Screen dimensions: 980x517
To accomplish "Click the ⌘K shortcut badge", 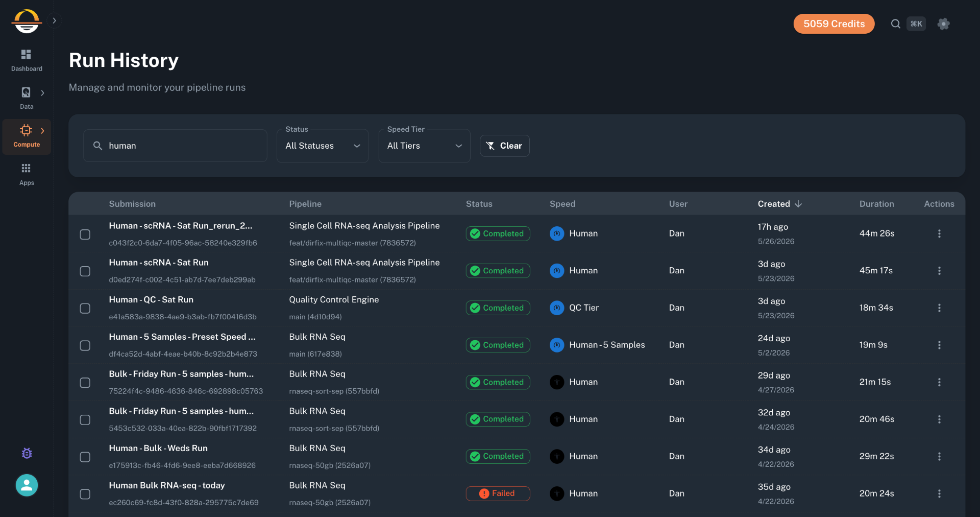I will click(x=916, y=24).
